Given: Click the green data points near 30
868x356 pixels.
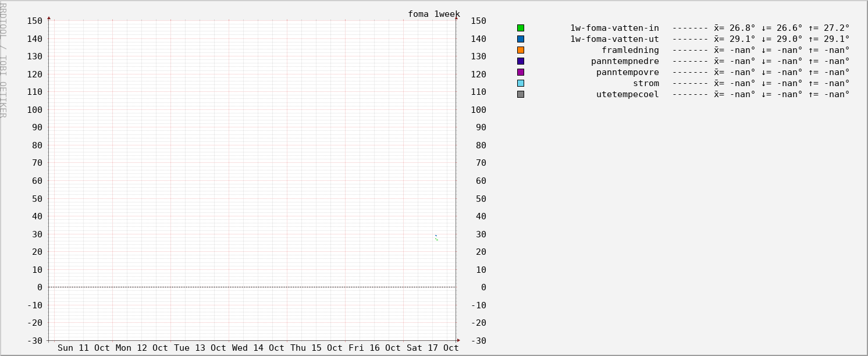Looking at the screenshot, I should pos(436,238).
